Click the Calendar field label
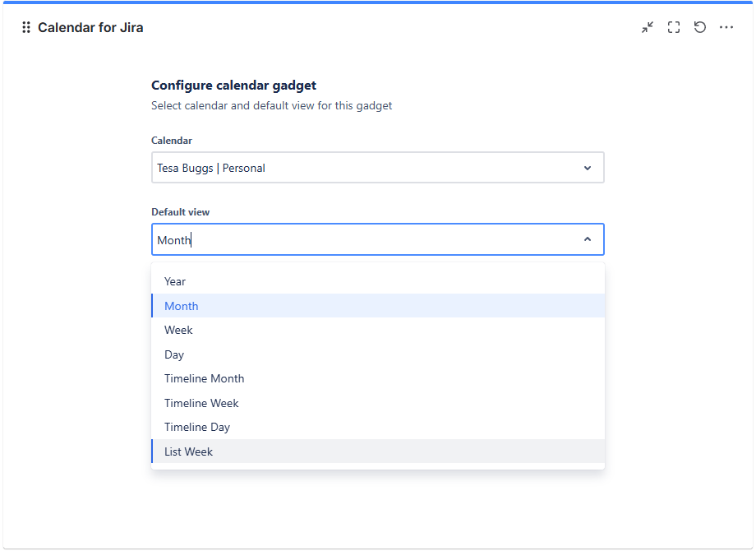This screenshot has height=551, width=756. 172,141
